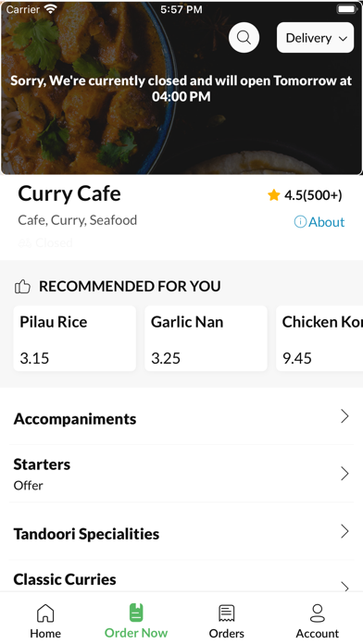Expand Accompaniments chevron arrow

[344, 416]
